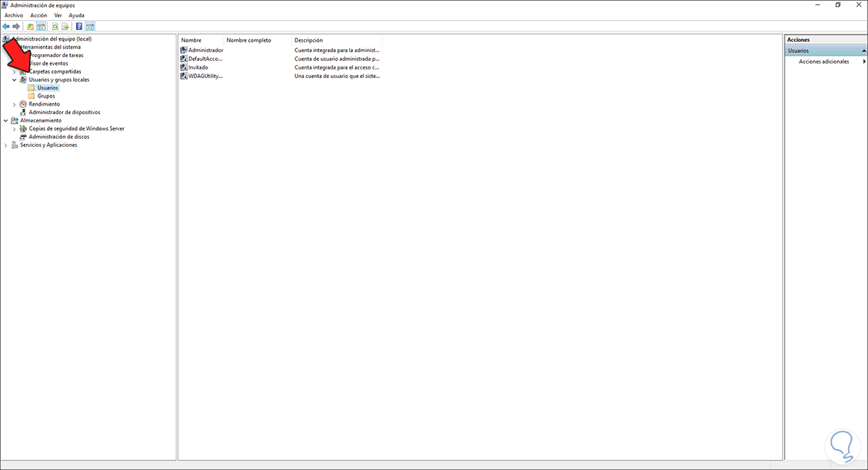This screenshot has width=868, height=470.
Task: Select the Grupos tree item
Action: click(x=46, y=96)
